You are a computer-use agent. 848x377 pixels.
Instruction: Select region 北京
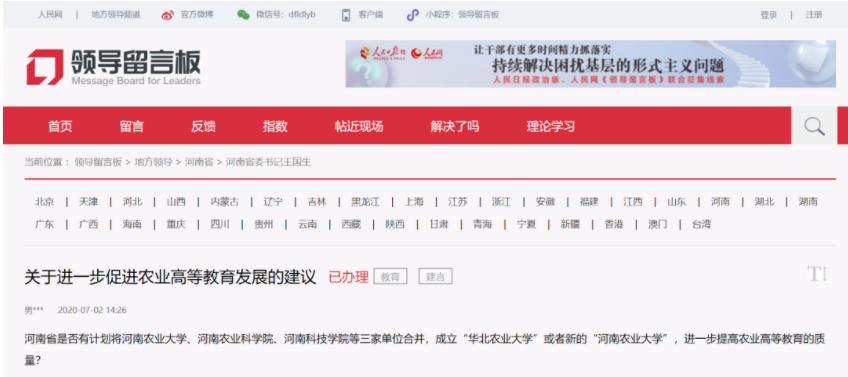coord(45,202)
